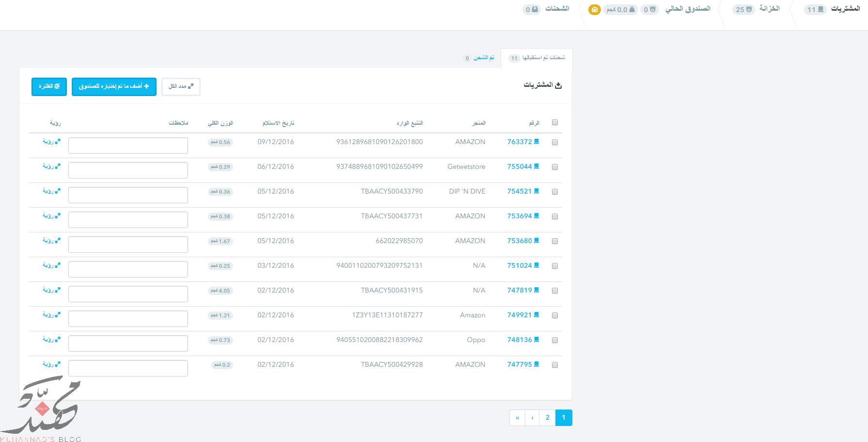868x442 pixels.
Task: Open purchase number 753680 link
Action: pyautogui.click(x=523, y=241)
